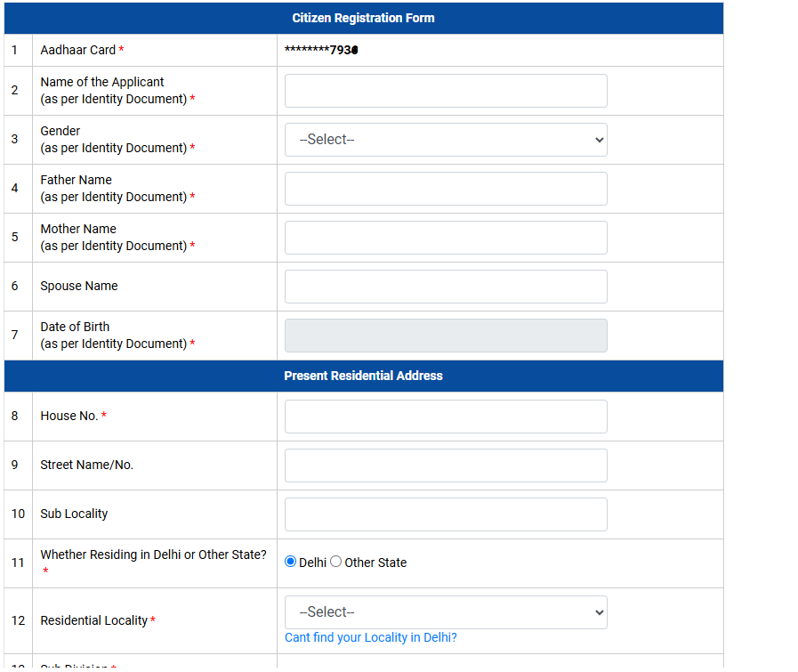The height and width of the screenshot is (672, 798).
Task: Click the Citizen Registration Form header
Action: click(363, 18)
